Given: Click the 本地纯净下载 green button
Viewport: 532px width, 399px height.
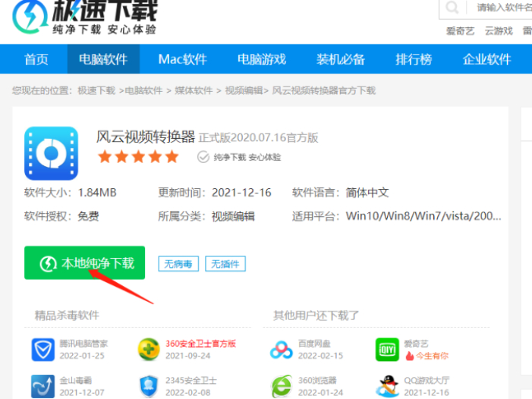Looking at the screenshot, I should pos(84,262).
